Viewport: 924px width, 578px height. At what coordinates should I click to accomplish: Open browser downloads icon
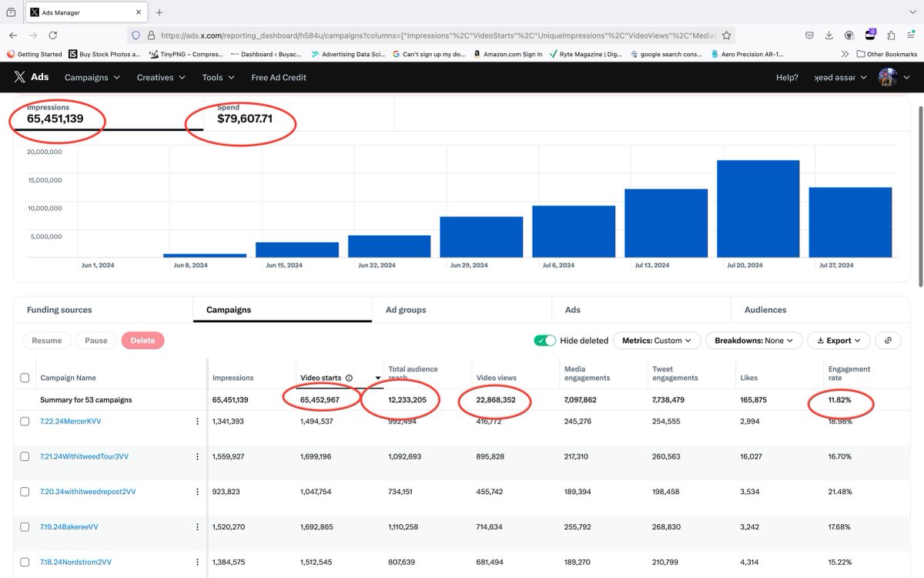point(829,35)
